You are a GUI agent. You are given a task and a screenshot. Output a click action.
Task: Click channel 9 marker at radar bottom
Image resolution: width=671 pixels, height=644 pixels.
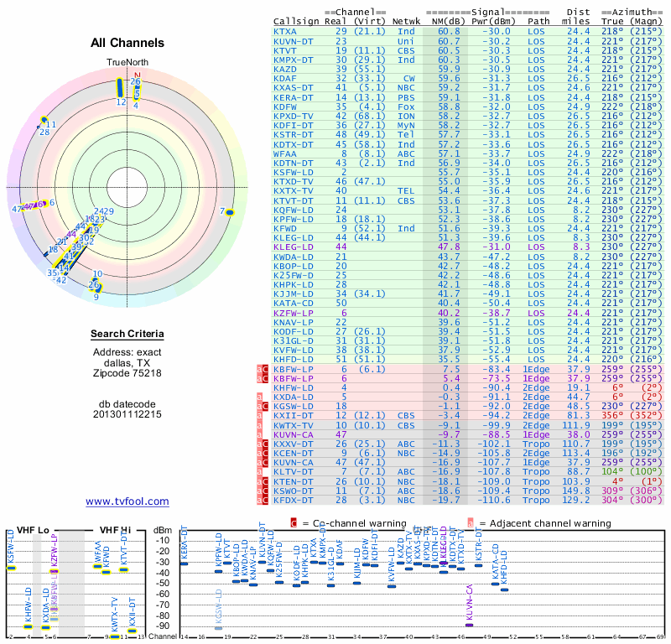(x=97, y=289)
